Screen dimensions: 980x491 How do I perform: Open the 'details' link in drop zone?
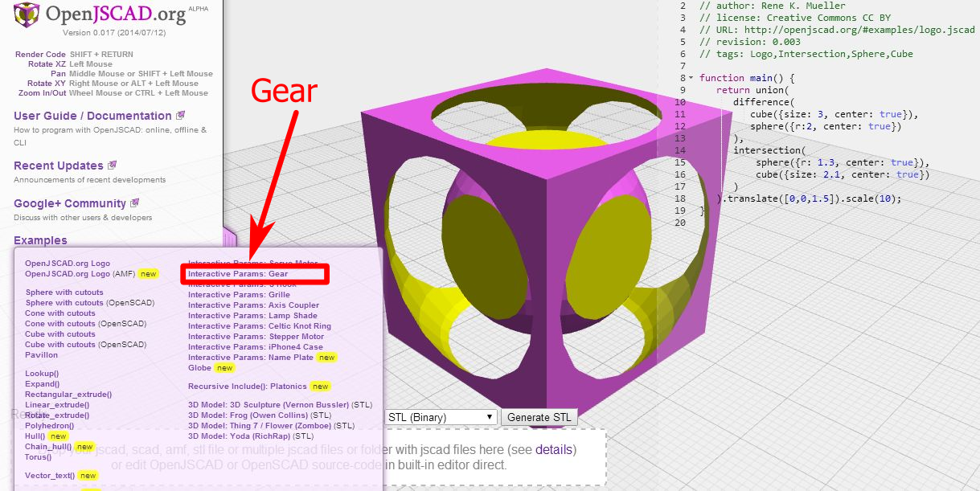554,450
